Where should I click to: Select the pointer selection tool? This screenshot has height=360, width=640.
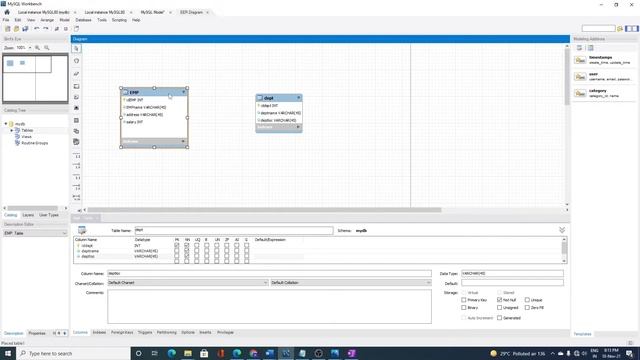click(76, 49)
